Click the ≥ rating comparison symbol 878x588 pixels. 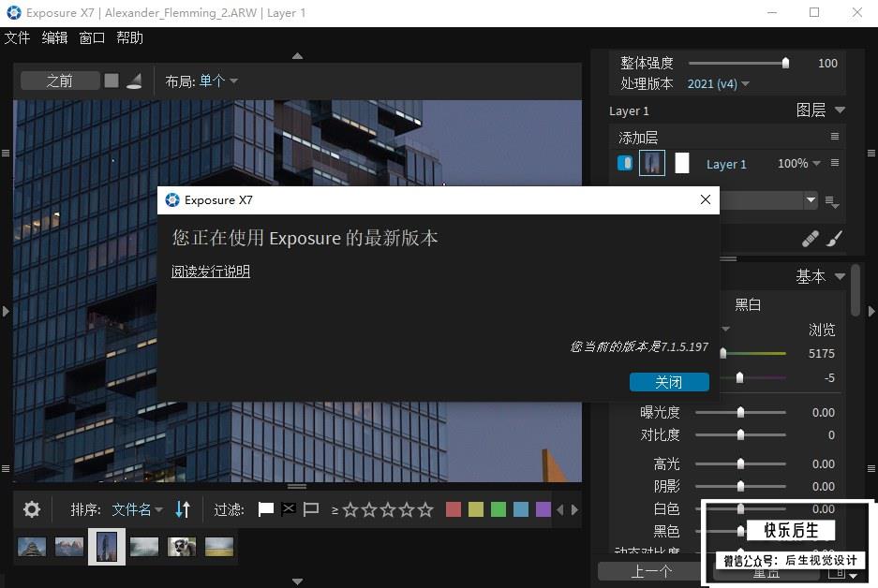pyautogui.click(x=335, y=510)
